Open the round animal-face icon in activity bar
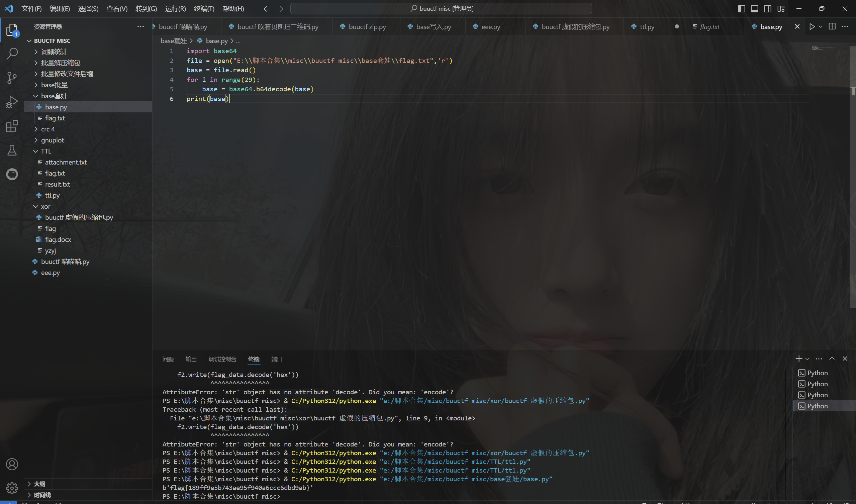The image size is (856, 504). coord(12,174)
